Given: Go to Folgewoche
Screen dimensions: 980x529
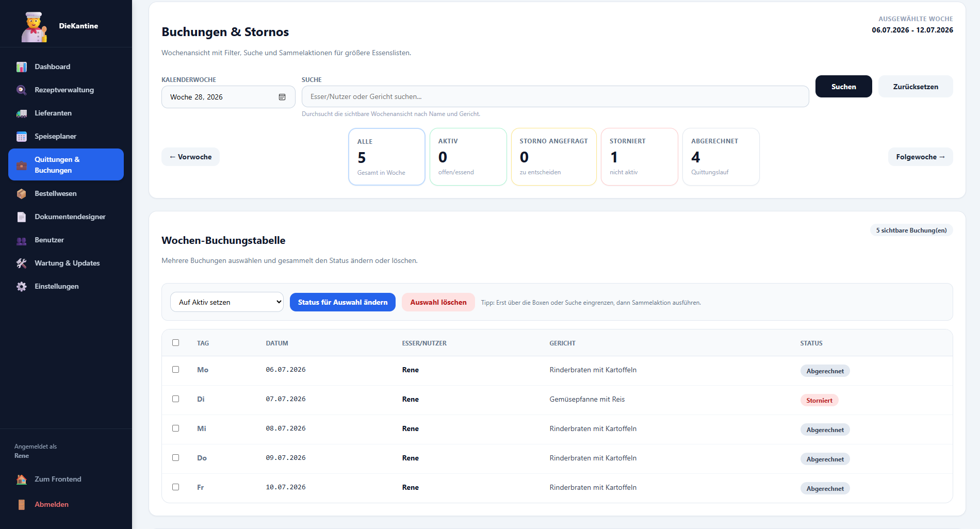Looking at the screenshot, I should 920,157.
